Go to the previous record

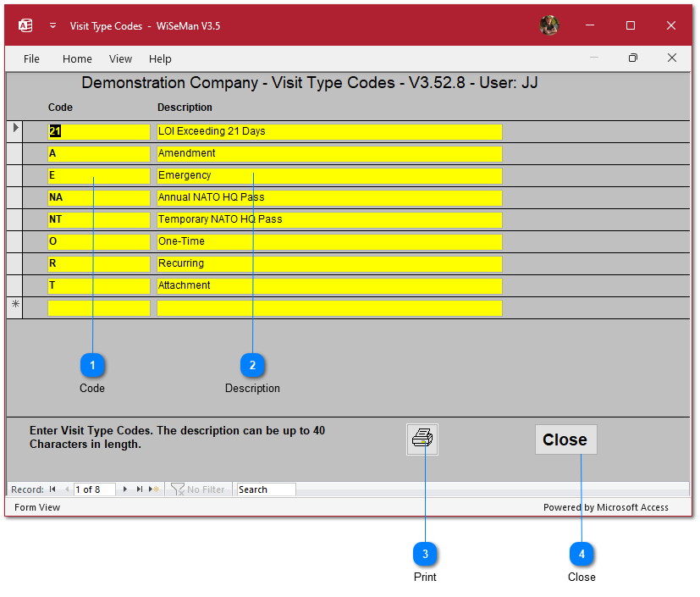pos(67,489)
